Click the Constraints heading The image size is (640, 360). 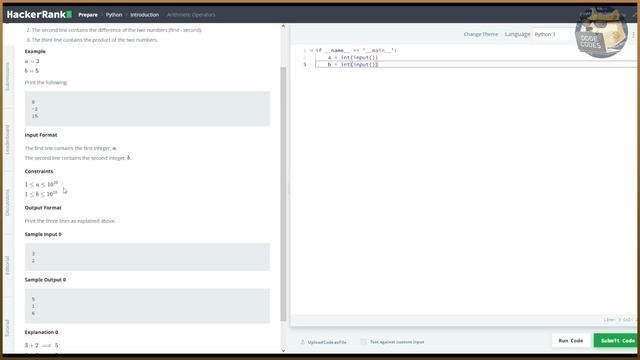pos(39,171)
